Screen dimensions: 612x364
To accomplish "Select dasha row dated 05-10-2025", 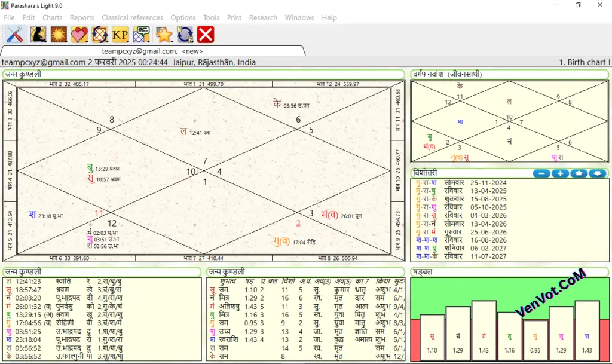I will (461, 207).
